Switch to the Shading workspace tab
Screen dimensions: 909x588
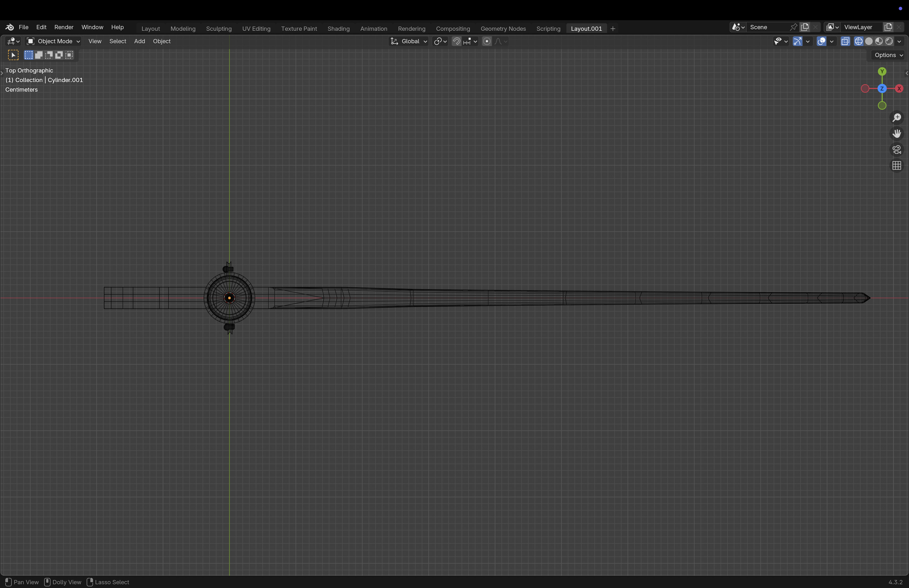coord(338,29)
